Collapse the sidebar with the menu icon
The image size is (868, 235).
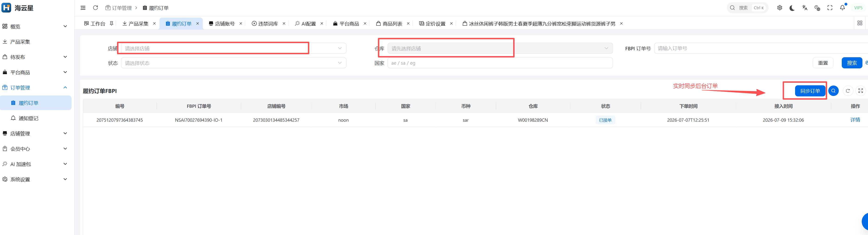coord(83,8)
